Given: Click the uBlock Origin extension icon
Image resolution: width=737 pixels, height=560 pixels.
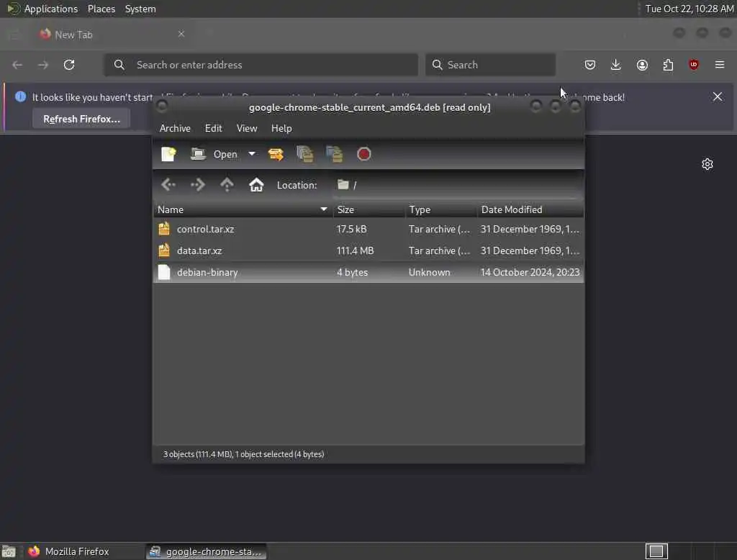Looking at the screenshot, I should click(694, 65).
